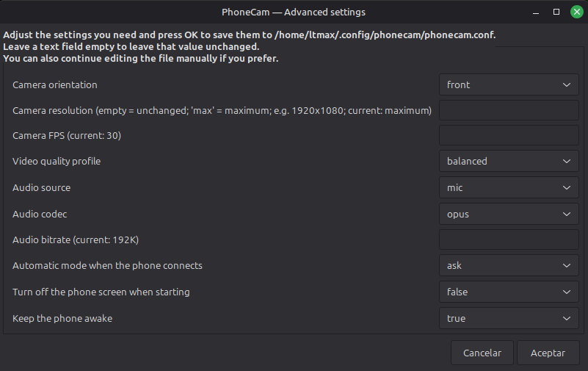Click the 'Video quality profile' label
Image resolution: width=588 pixels, height=371 pixels.
click(57, 162)
